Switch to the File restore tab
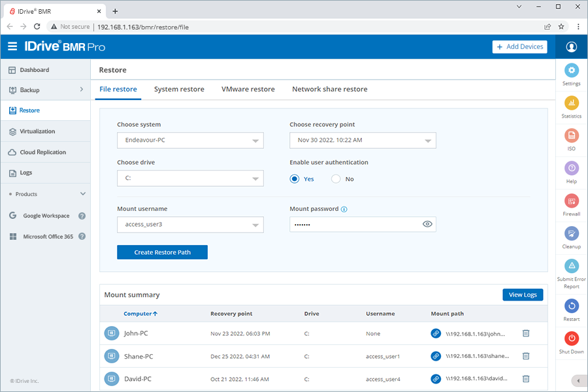This screenshot has height=392, width=588. 118,90
